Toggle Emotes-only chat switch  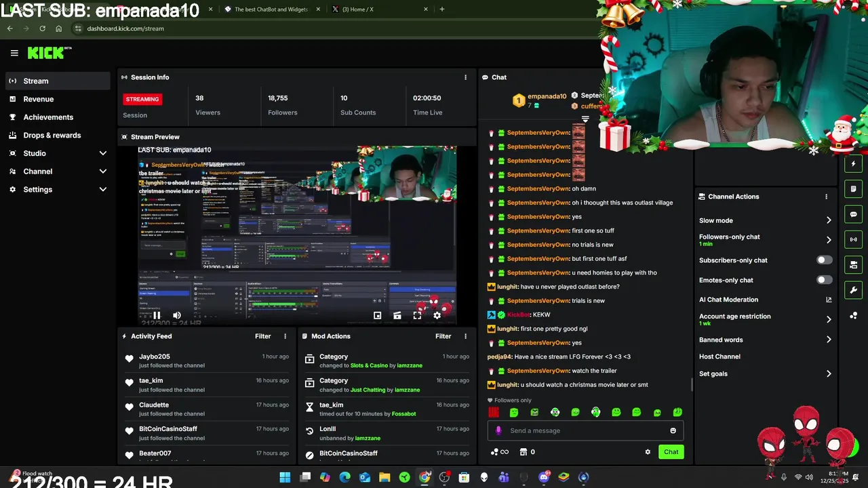[x=824, y=280]
